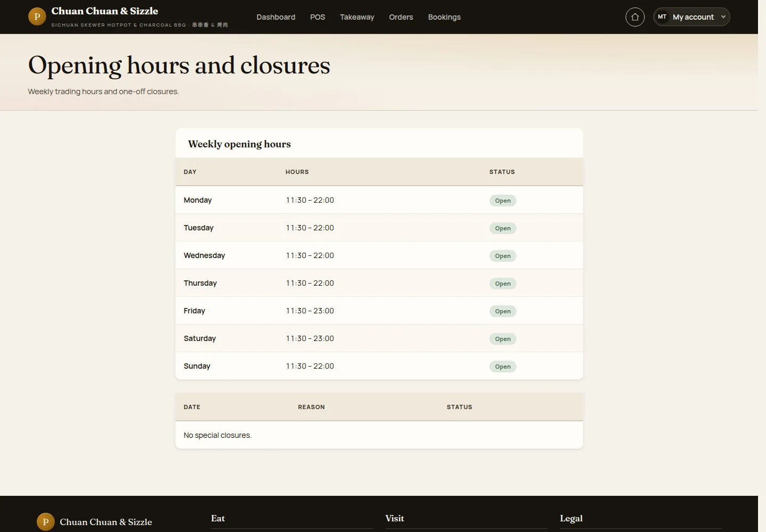This screenshot has width=766, height=532.
Task: Select the Sunday day label
Action: (x=197, y=366)
